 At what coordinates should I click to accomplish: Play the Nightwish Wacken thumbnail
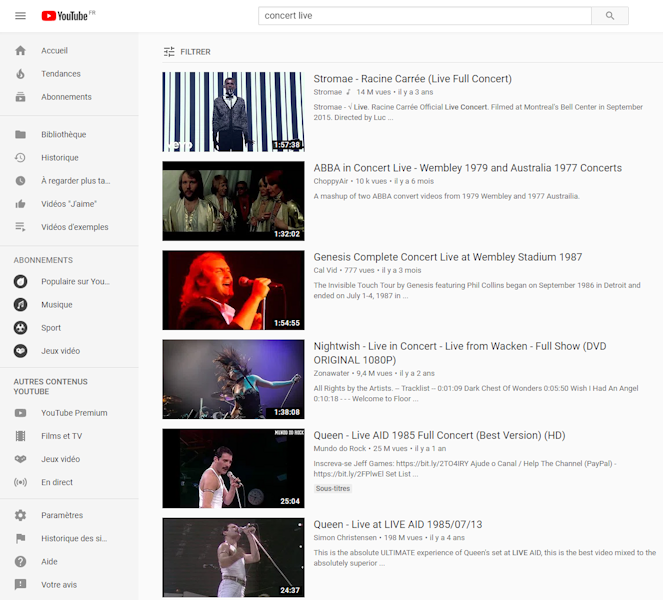[233, 379]
